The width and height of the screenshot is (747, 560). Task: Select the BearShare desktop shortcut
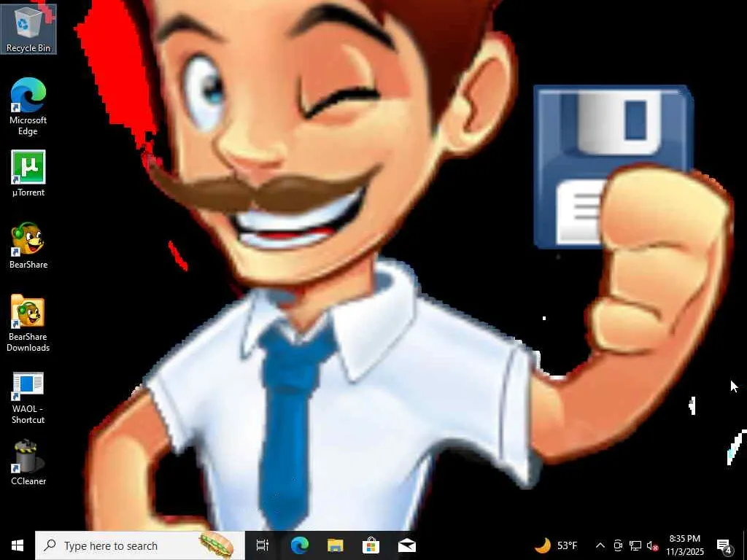pyautogui.click(x=28, y=245)
